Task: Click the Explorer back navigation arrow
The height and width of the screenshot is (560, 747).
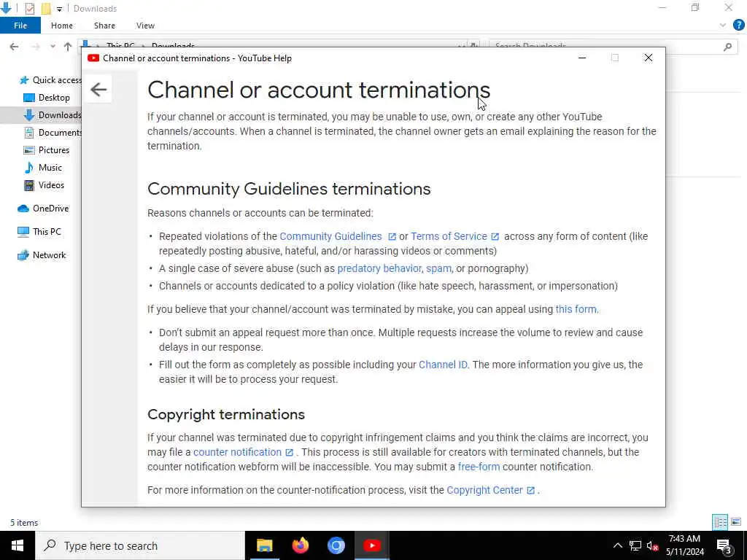Action: point(14,47)
